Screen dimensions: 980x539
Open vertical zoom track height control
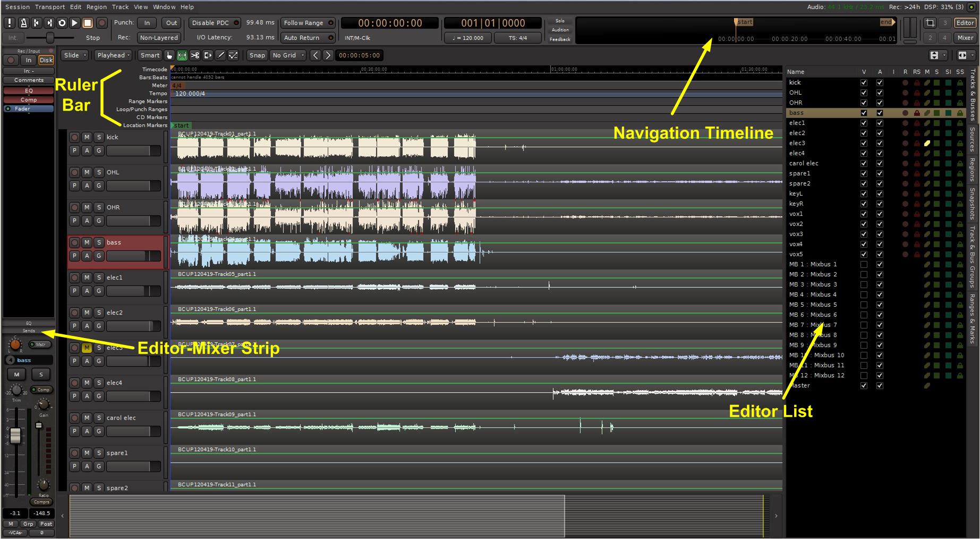click(x=934, y=55)
